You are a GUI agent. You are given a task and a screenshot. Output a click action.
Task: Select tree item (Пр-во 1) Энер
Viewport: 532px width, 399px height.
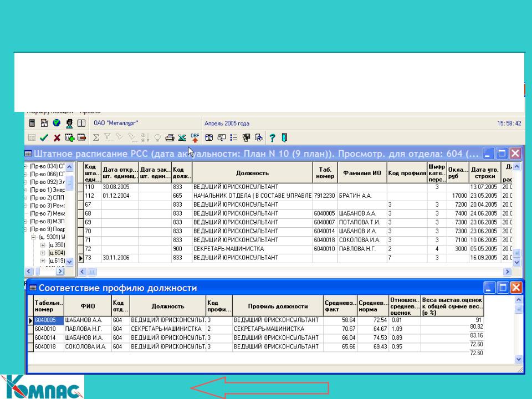pos(47,190)
